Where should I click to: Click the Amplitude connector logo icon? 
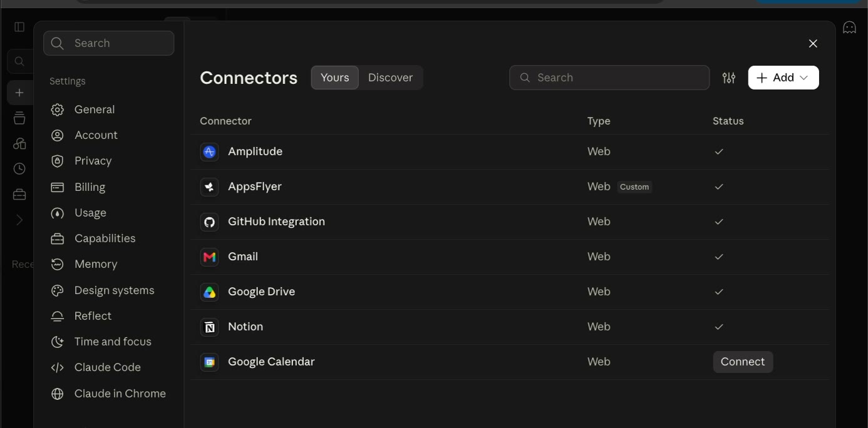[209, 151]
